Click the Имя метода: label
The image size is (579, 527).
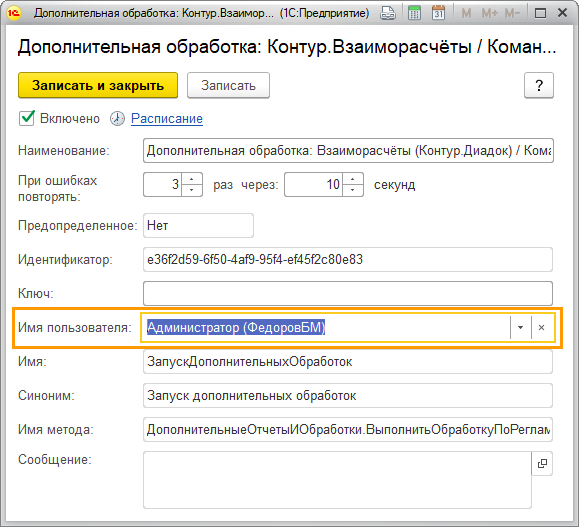(x=56, y=430)
